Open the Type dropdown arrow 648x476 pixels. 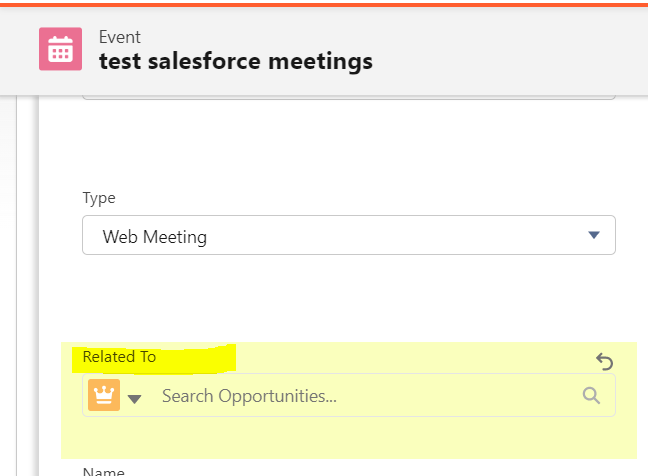coord(593,235)
